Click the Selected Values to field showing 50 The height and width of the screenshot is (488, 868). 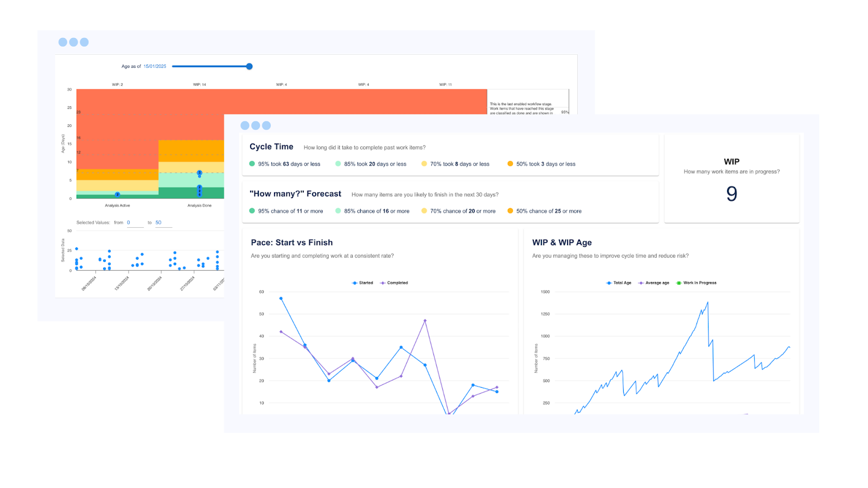(158, 222)
